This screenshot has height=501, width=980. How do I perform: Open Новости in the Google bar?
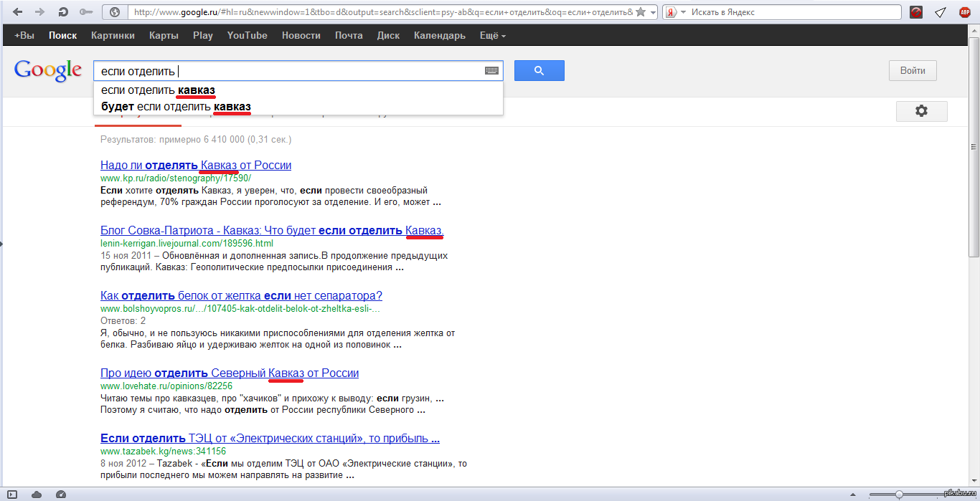(301, 36)
